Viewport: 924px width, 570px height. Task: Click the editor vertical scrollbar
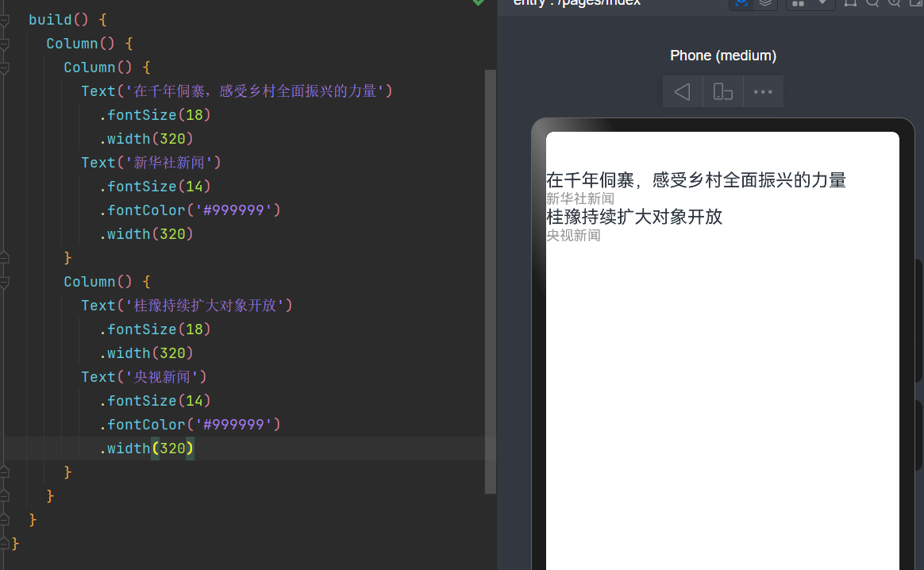[x=490, y=278]
